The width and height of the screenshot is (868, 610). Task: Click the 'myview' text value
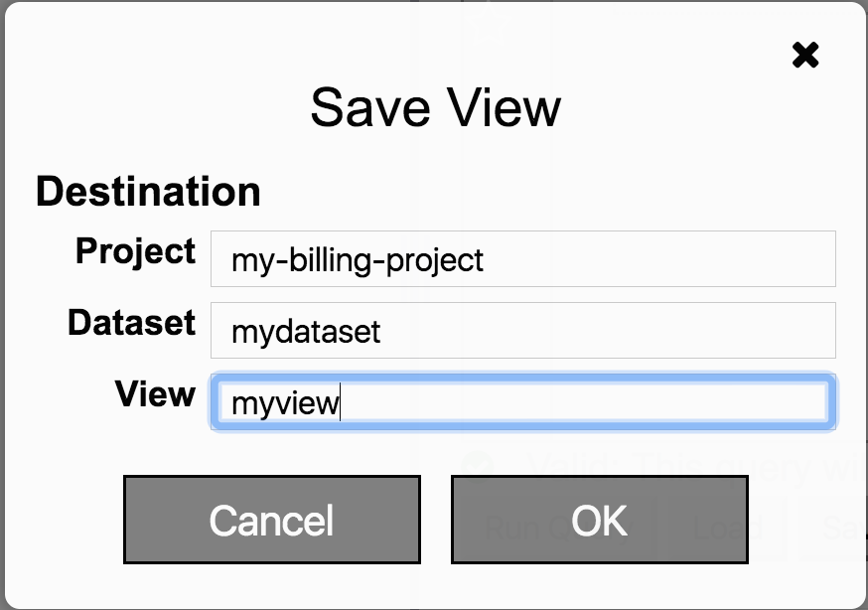click(x=285, y=403)
